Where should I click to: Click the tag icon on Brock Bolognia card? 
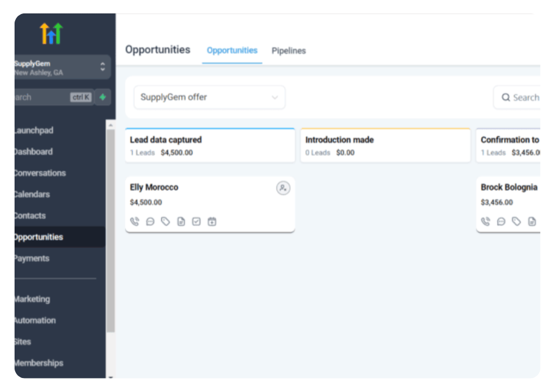(x=516, y=222)
